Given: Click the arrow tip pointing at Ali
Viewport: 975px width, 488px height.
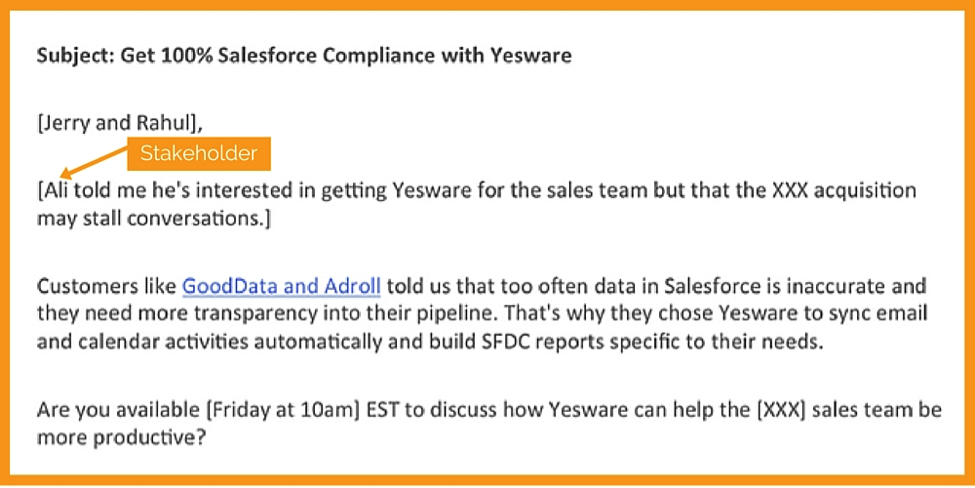Looking at the screenshot, I should (x=63, y=177).
